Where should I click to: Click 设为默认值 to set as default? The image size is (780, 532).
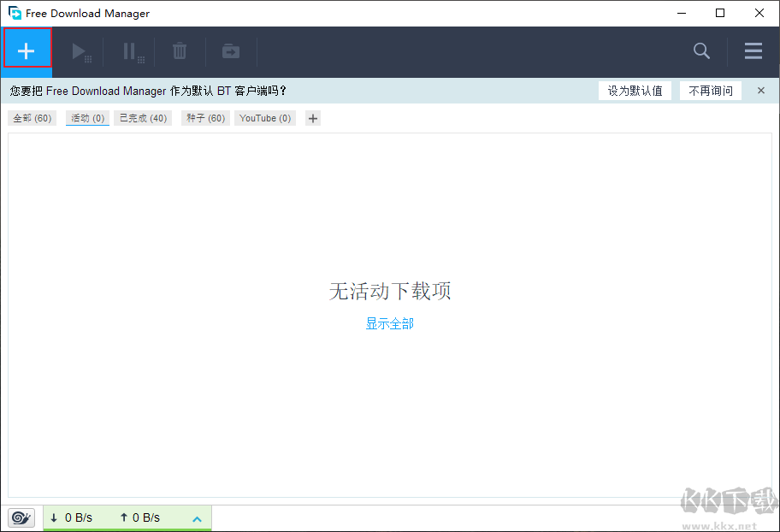[x=635, y=90]
